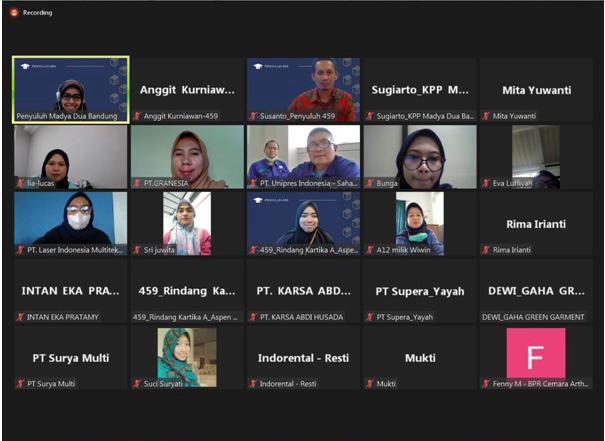Select Suci Suryati's profile photo tile

(187, 357)
